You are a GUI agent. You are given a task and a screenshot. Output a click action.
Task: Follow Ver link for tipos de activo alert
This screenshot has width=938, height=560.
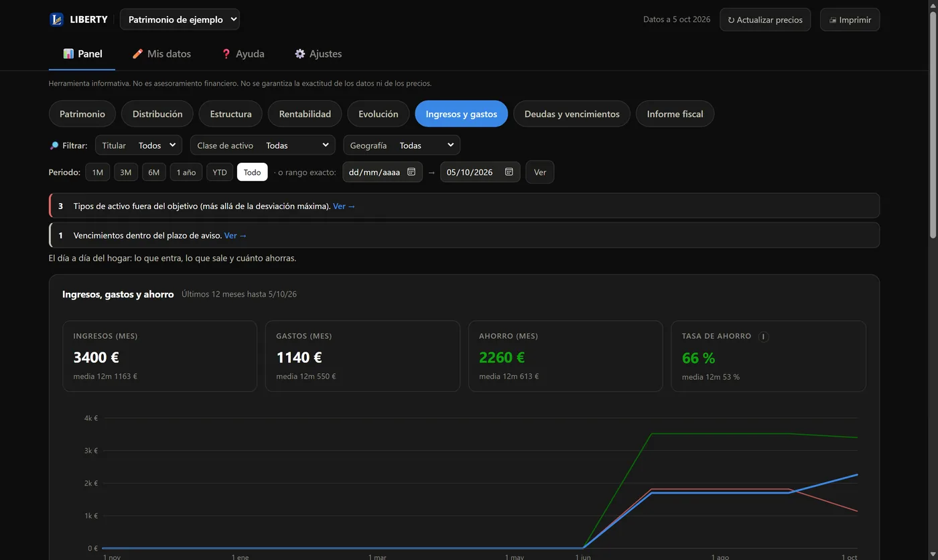click(x=344, y=206)
